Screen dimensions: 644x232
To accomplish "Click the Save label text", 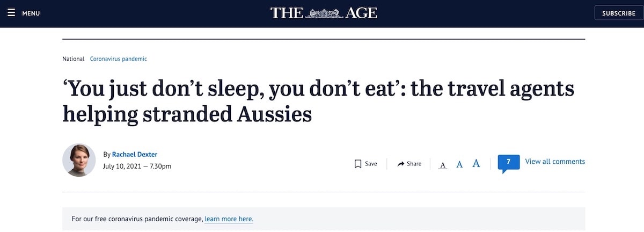I will 371,164.
